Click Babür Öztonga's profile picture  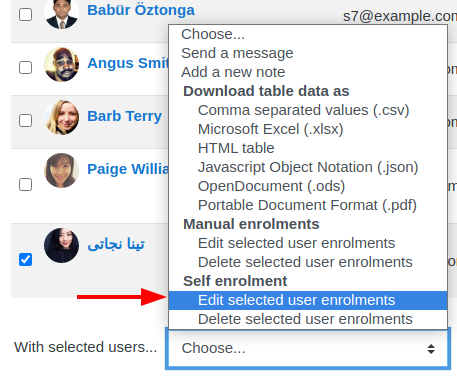tap(61, 13)
